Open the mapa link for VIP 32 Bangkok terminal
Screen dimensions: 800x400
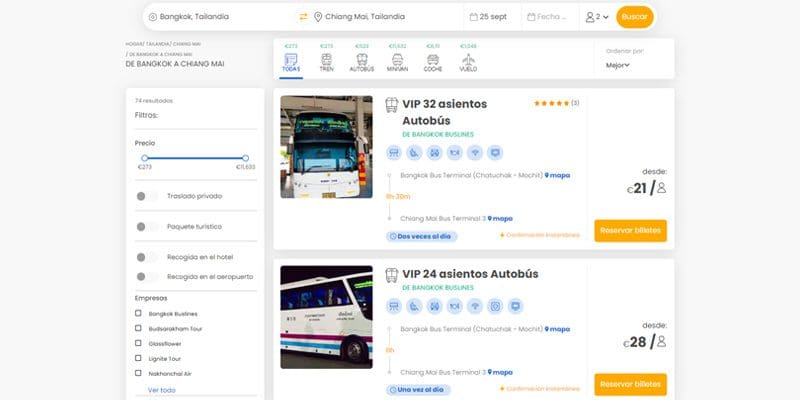(x=557, y=176)
